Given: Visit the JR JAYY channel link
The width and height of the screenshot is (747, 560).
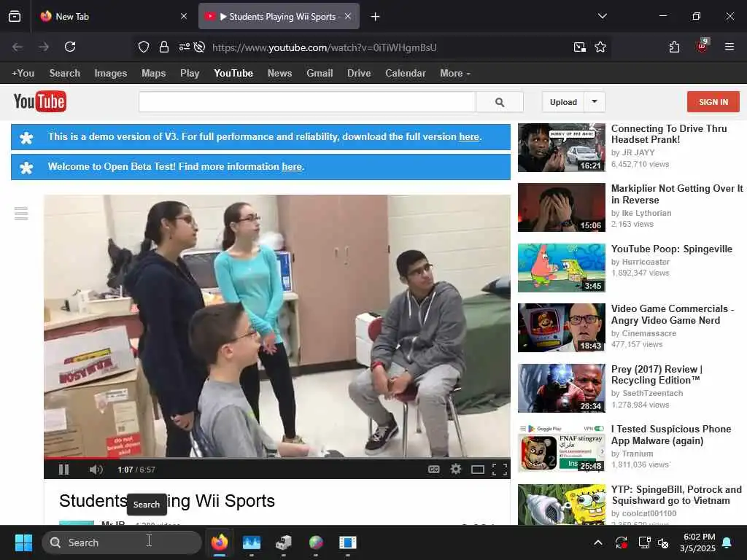Looking at the screenshot, I should 638,152.
